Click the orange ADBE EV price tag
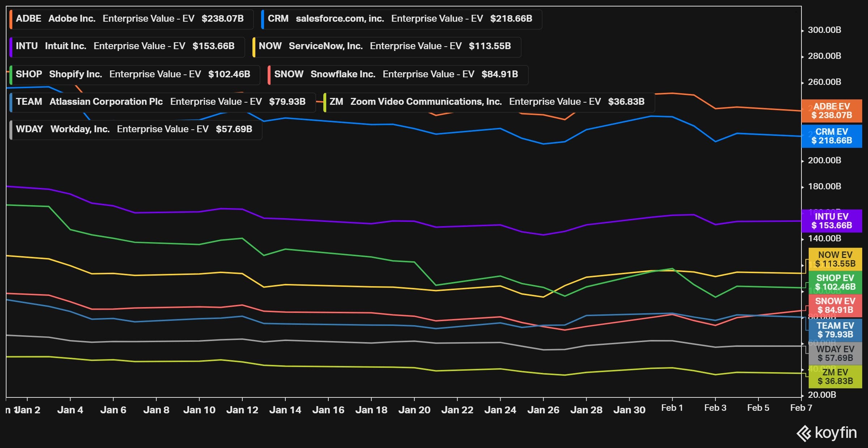 tap(831, 111)
